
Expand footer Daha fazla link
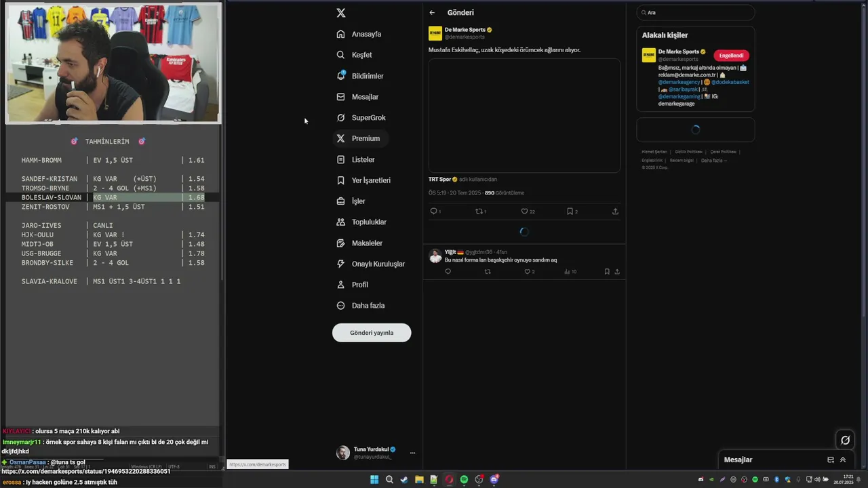[x=713, y=161]
